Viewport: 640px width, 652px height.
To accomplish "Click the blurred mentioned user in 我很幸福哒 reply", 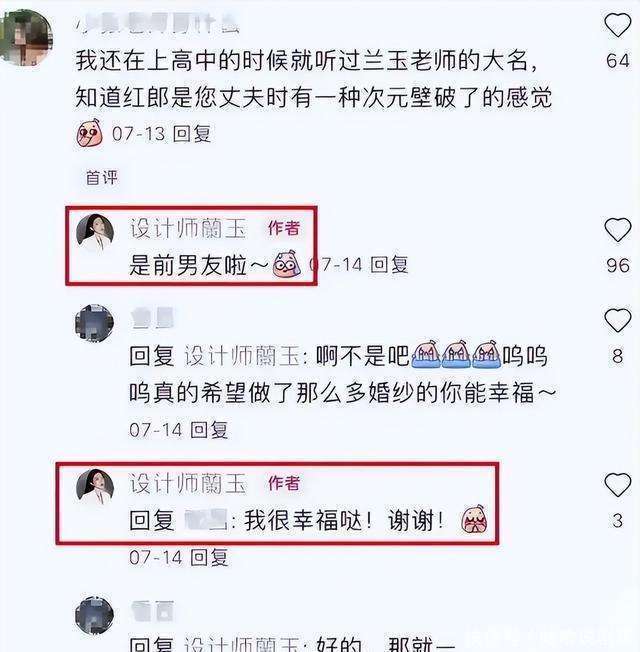I will (205, 520).
